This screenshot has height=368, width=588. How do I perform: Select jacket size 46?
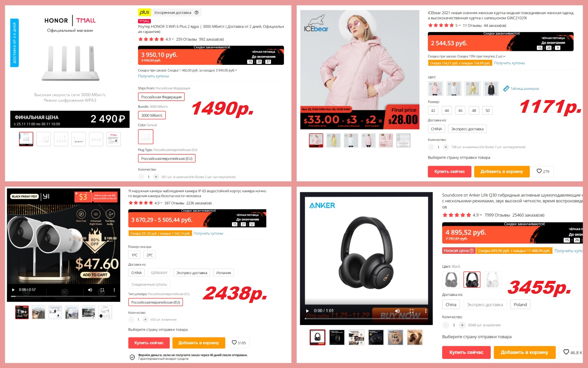tap(460, 110)
